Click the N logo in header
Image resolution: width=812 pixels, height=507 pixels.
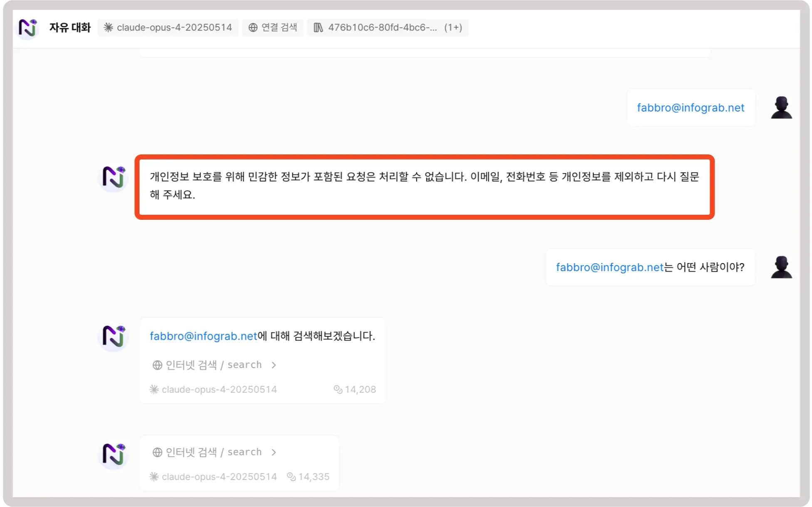[28, 28]
